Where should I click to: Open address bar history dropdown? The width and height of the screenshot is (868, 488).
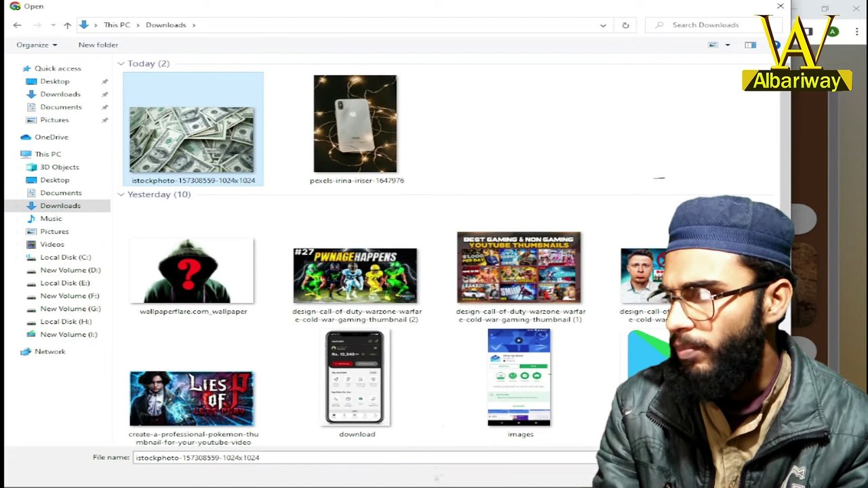603,25
